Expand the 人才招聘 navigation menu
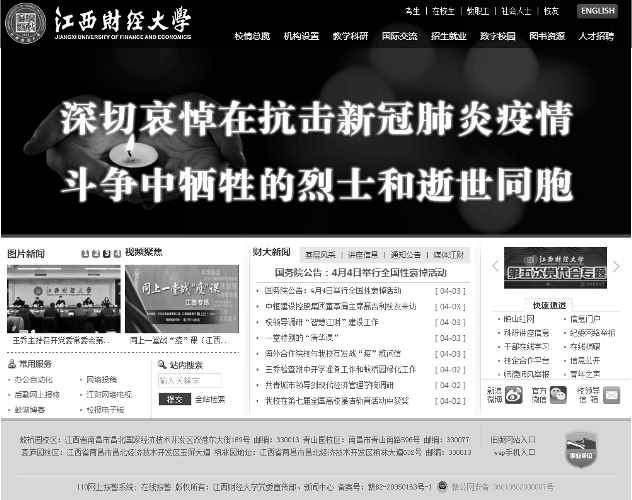 (x=596, y=35)
